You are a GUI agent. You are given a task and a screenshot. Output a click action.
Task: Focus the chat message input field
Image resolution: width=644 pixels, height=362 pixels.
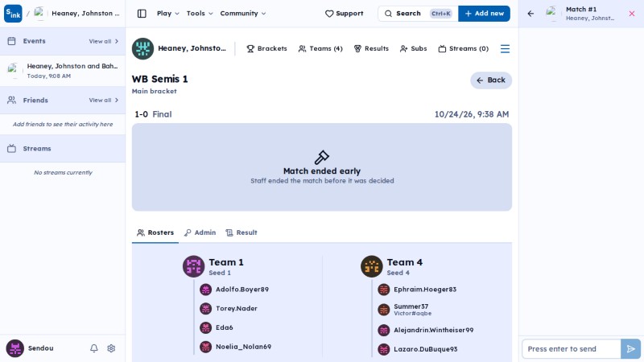tap(572, 349)
